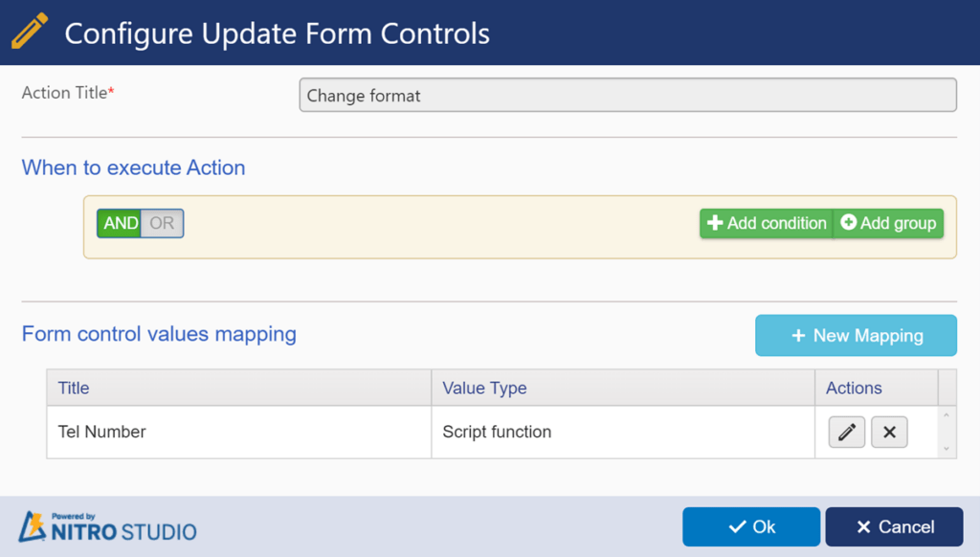Click the plus icon on Add condition
The height and width of the screenshot is (557, 980).
(714, 223)
